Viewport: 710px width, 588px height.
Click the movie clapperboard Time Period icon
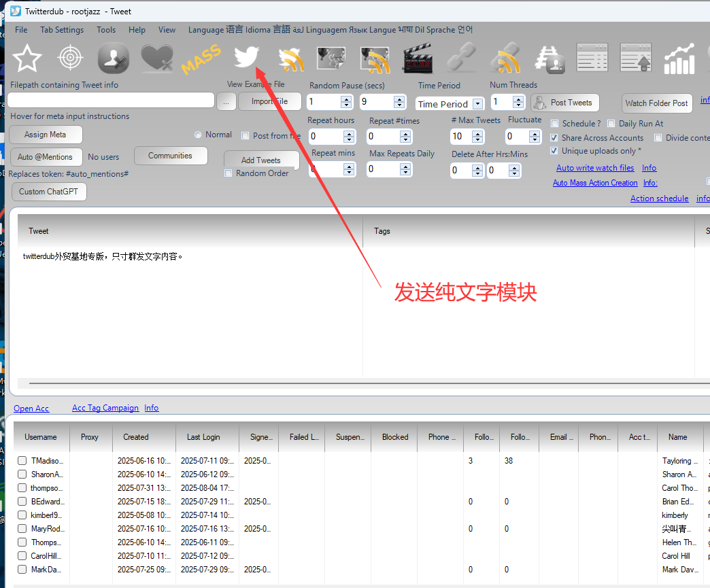[417, 58]
